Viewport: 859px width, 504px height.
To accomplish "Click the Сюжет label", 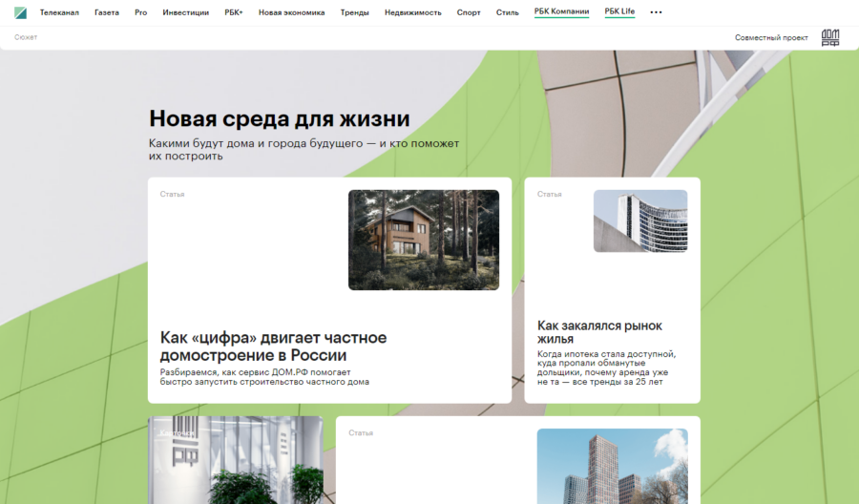I will [26, 37].
